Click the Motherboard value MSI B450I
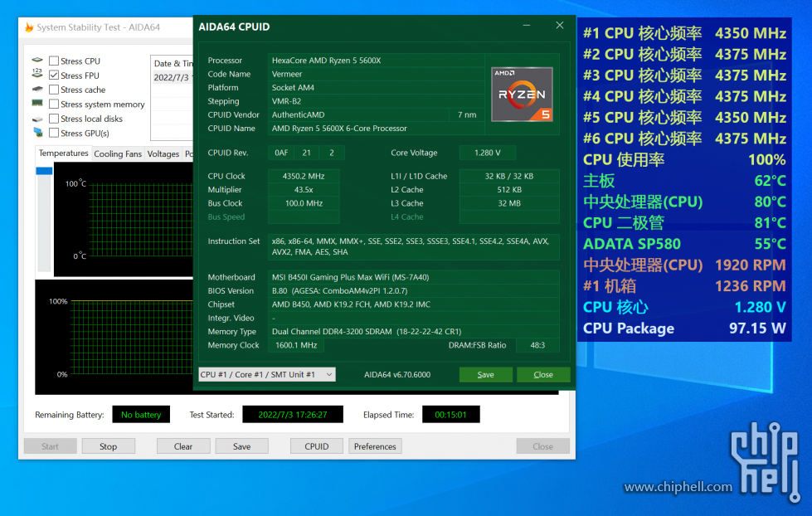 tap(413, 277)
